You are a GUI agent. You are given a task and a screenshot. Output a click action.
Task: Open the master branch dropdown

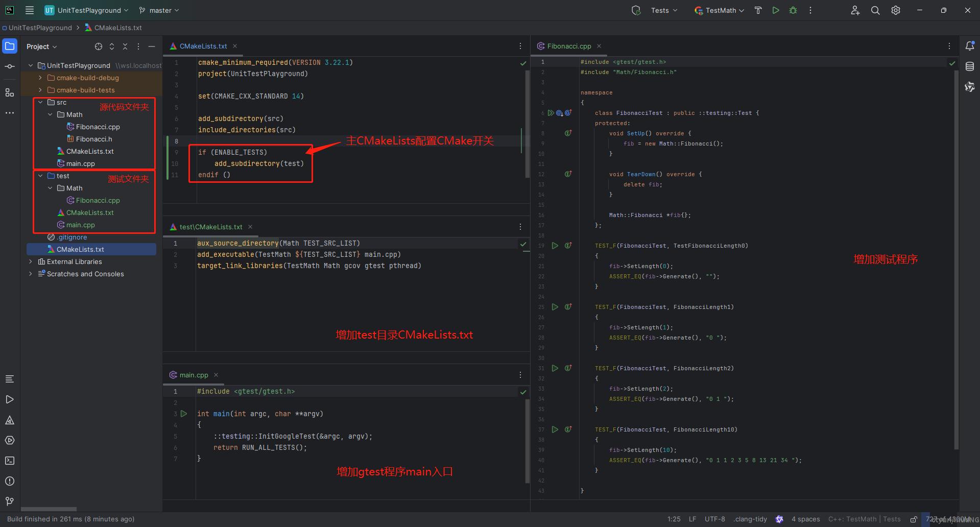(x=159, y=10)
